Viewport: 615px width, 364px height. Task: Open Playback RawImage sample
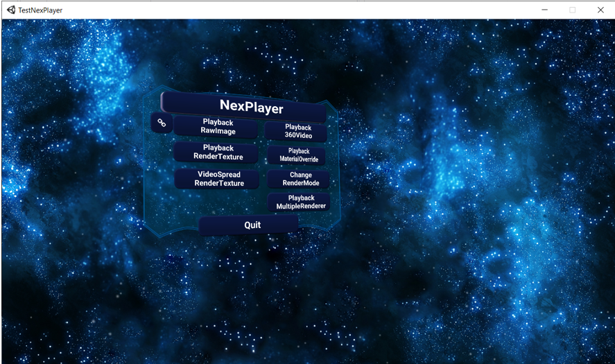[x=216, y=127]
